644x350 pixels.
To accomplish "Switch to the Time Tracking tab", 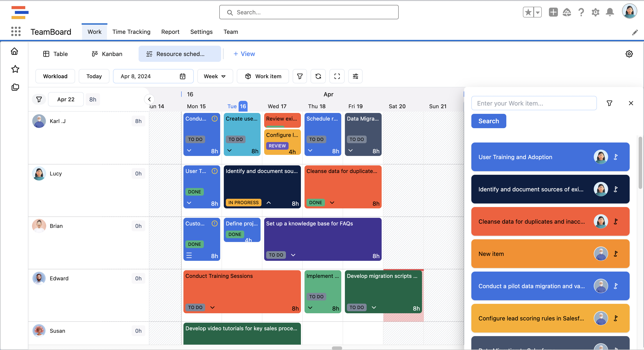I will [x=131, y=32].
